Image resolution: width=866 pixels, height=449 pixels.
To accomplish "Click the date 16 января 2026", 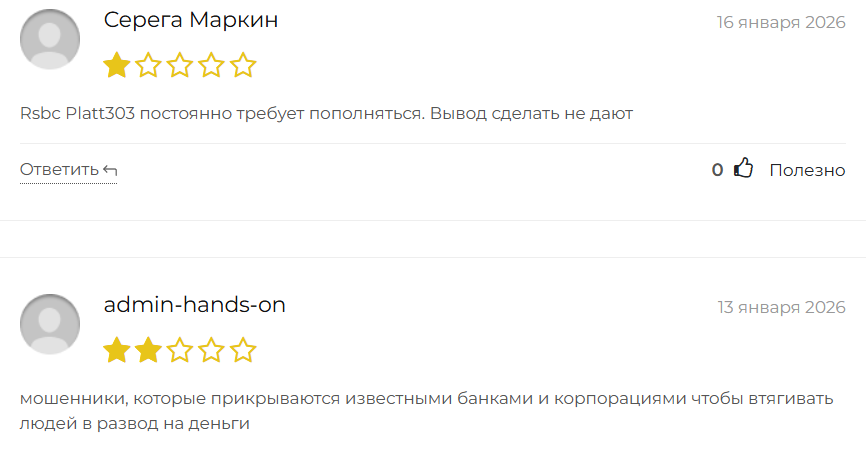I will pos(781,22).
